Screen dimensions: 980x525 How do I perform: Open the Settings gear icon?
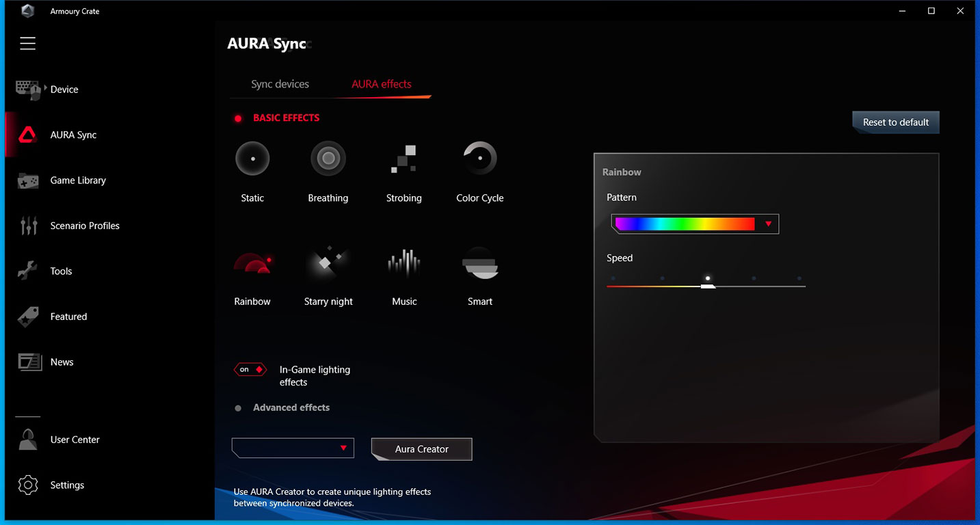(28, 485)
